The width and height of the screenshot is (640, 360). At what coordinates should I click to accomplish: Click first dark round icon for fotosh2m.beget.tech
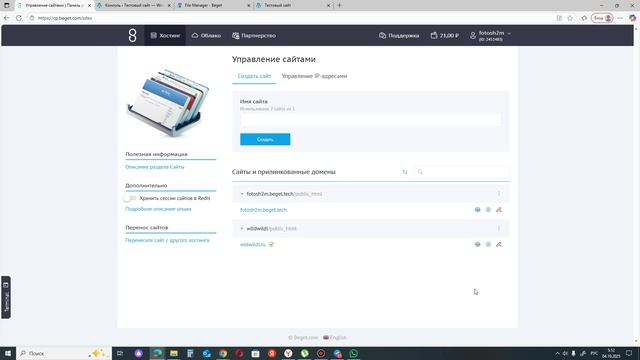(x=477, y=210)
